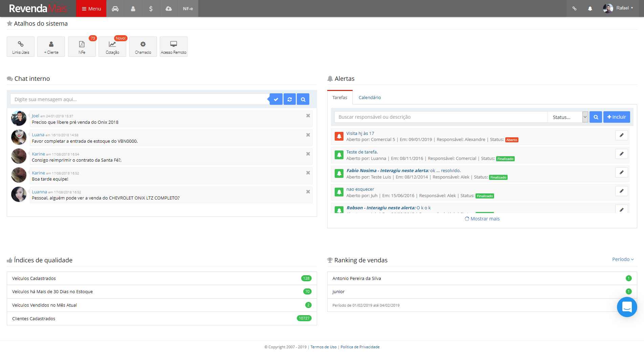This screenshot has height=353, width=644.
Task: Dismiss Joel's chat message
Action: coord(308,116)
